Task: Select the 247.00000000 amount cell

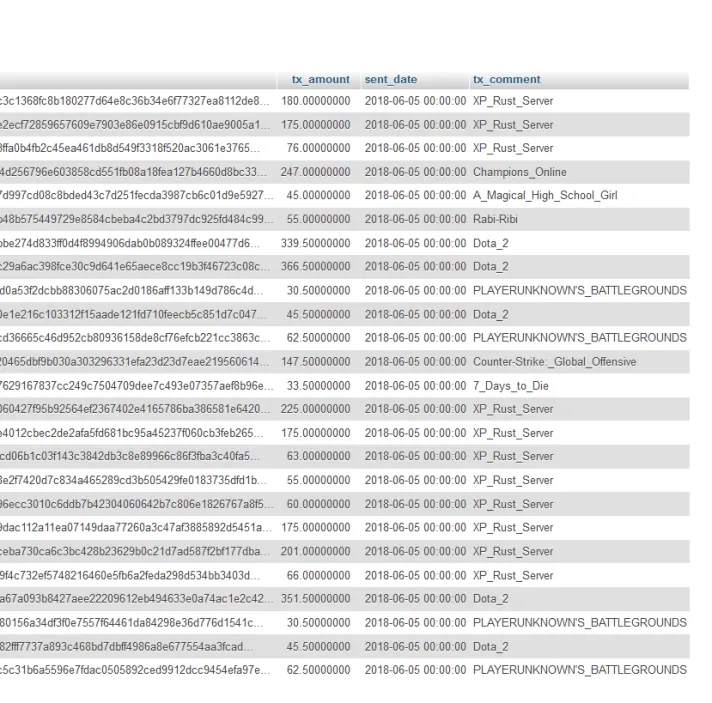Action: coord(316,172)
